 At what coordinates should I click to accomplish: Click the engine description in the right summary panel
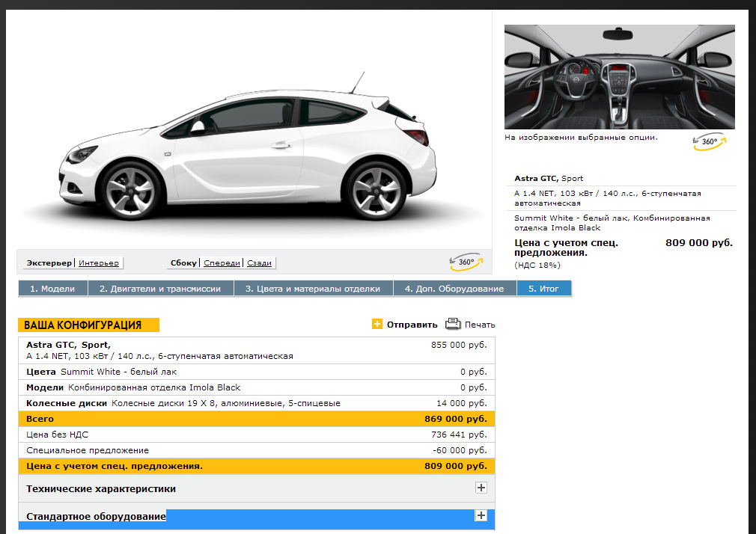pos(608,198)
